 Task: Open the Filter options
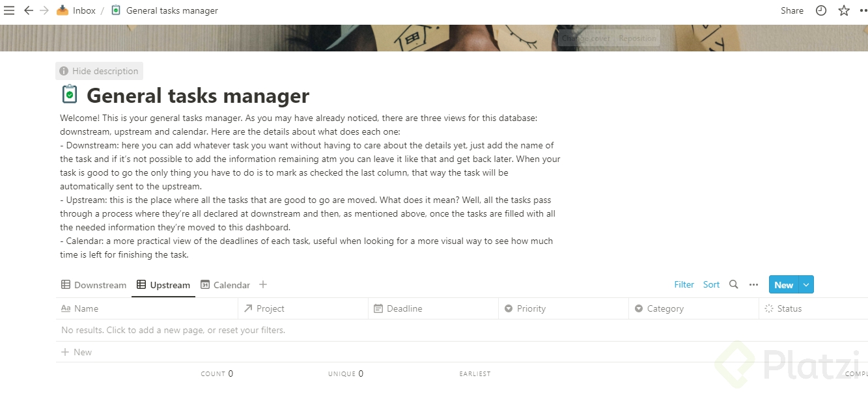684,284
